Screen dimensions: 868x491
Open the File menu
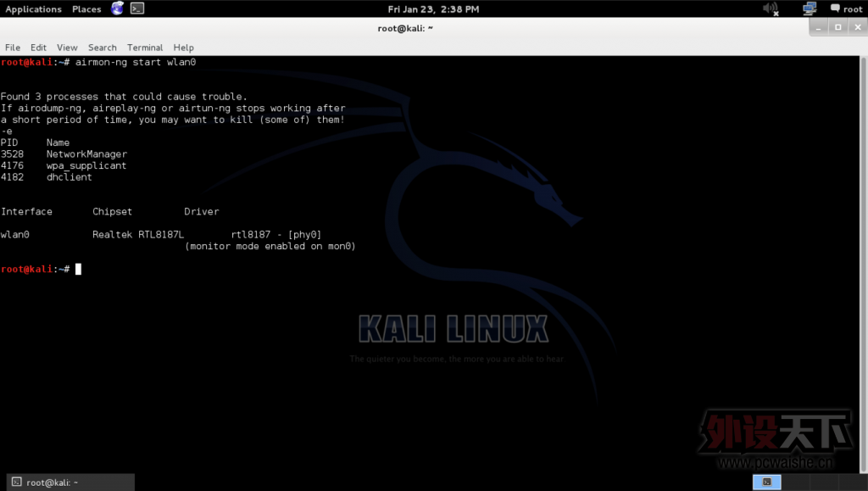pos(12,47)
